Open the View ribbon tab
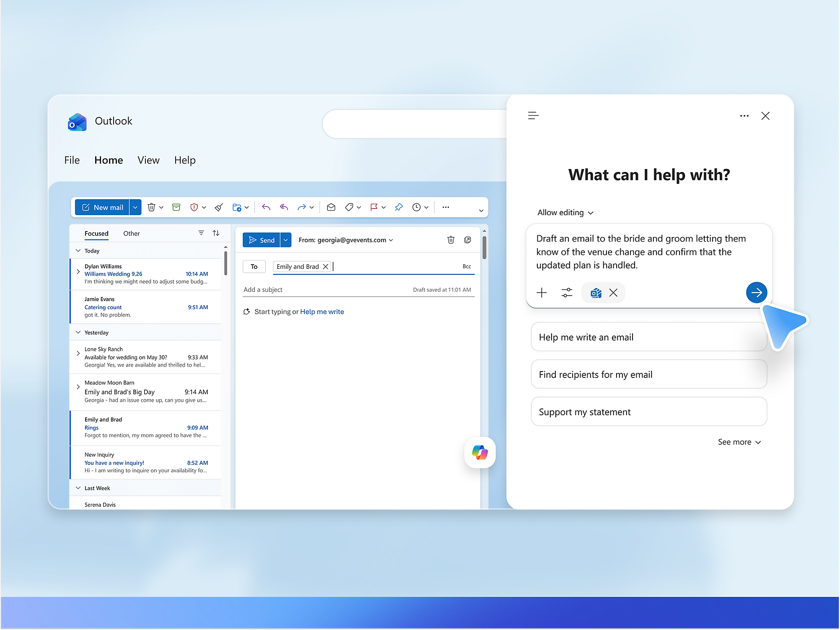840x630 pixels. click(148, 160)
